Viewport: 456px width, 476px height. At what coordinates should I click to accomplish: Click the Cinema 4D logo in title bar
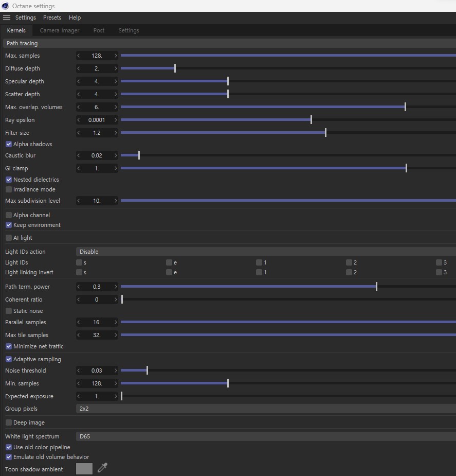[6, 6]
